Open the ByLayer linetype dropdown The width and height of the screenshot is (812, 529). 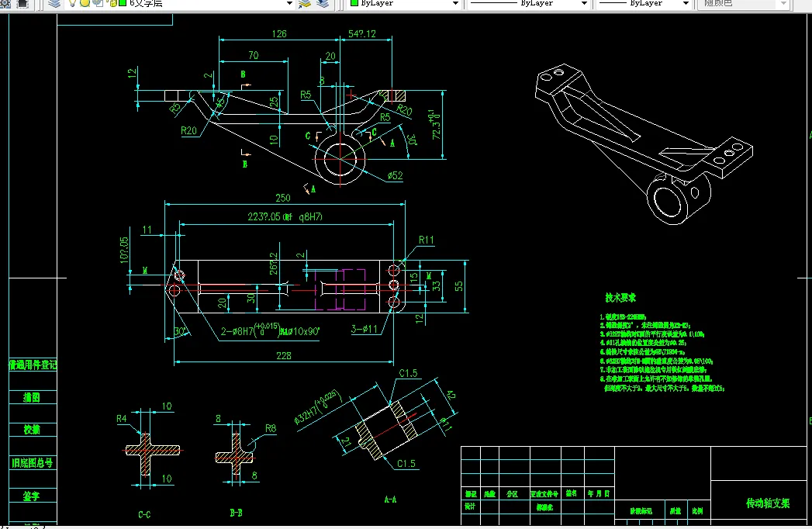pos(585,4)
